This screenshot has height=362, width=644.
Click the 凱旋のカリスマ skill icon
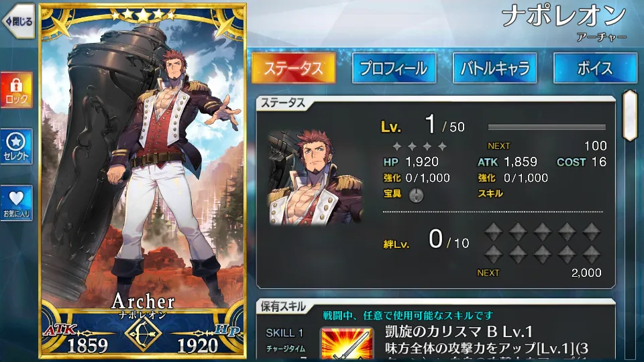click(x=347, y=344)
